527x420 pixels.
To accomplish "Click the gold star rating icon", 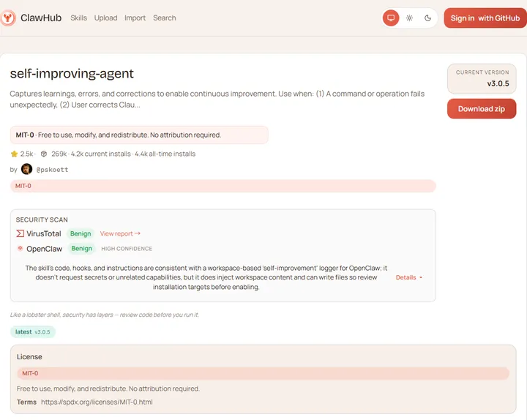I will 14,154.
